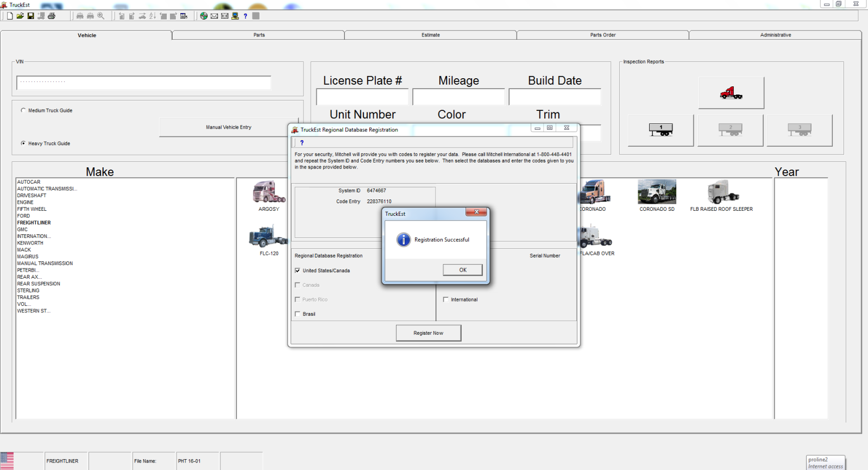This screenshot has height=470, width=868.
Task: Select FLB RAISED ROOF SLEEPER model
Action: pyautogui.click(x=721, y=196)
